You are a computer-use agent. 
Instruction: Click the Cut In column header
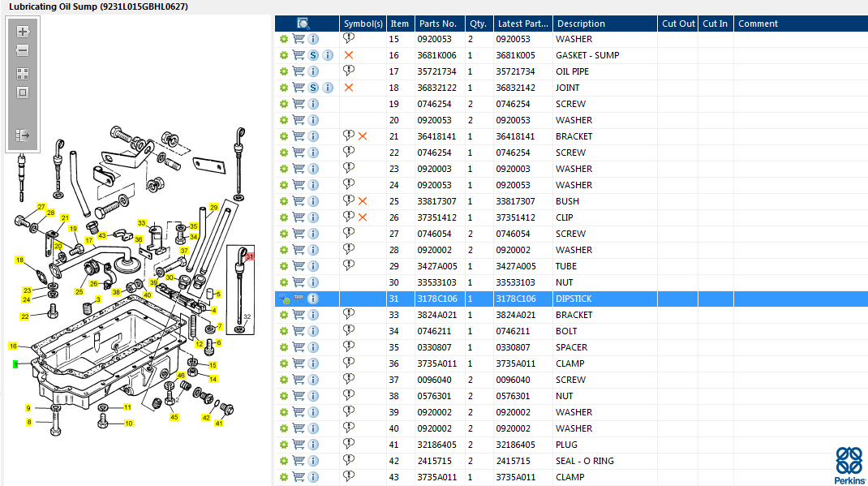(715, 24)
